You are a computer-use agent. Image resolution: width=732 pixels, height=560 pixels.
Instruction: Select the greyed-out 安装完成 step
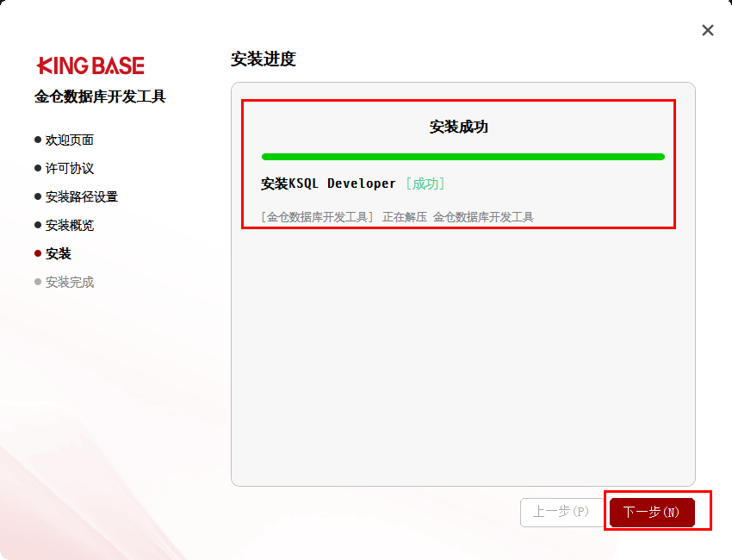(70, 282)
